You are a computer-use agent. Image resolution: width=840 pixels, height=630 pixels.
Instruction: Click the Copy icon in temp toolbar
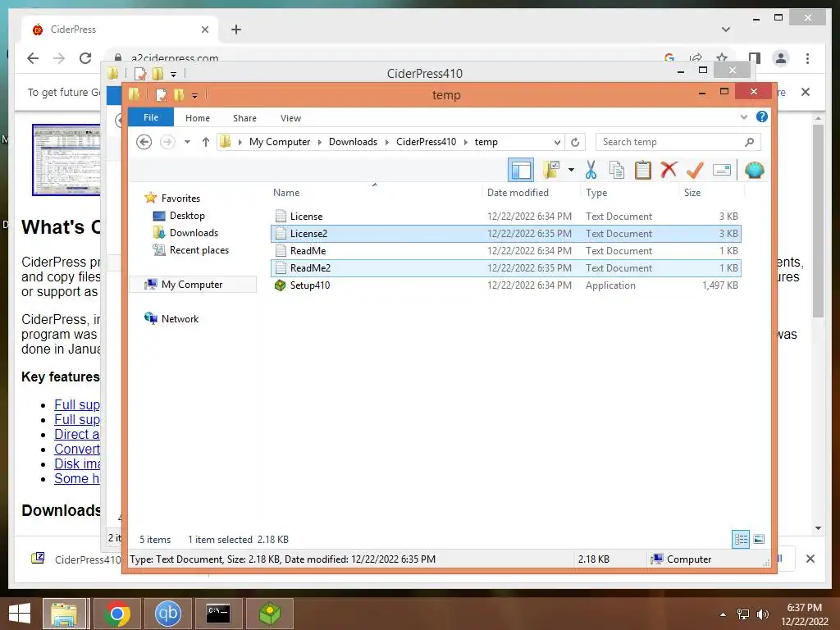(617, 171)
